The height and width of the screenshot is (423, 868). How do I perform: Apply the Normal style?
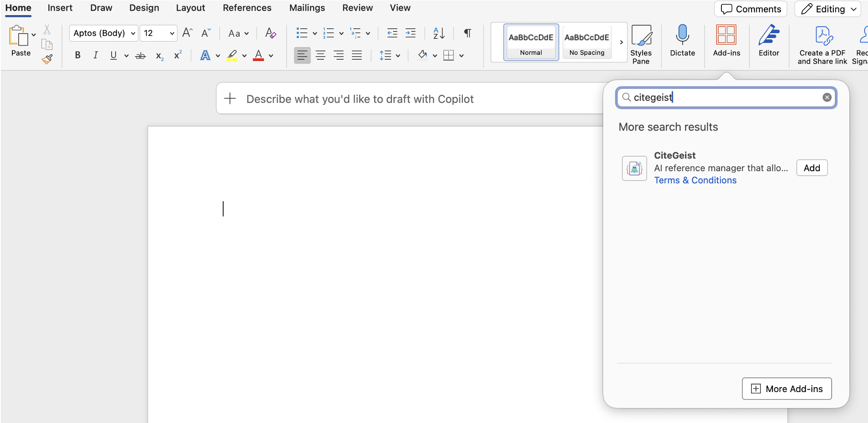(531, 42)
